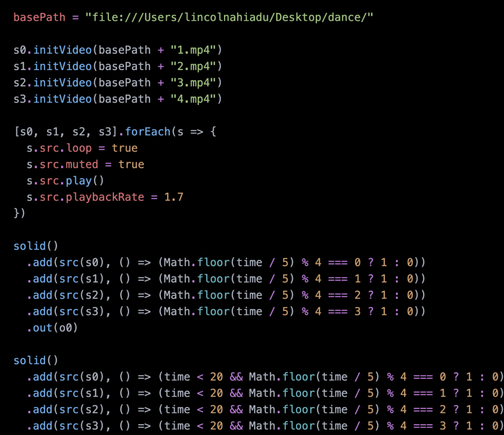Click the true value of s.src.loop
Viewport: 504px width, 435px height.
coord(125,148)
